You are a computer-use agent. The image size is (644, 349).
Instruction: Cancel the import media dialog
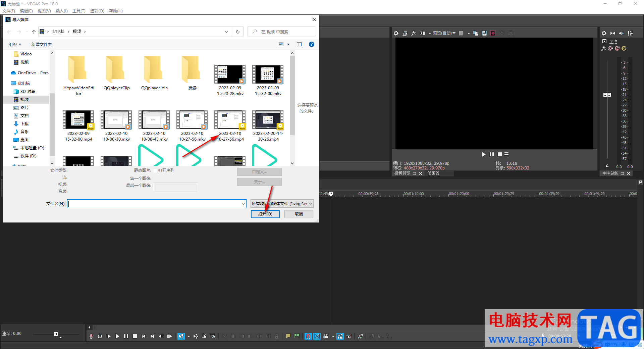(x=299, y=214)
